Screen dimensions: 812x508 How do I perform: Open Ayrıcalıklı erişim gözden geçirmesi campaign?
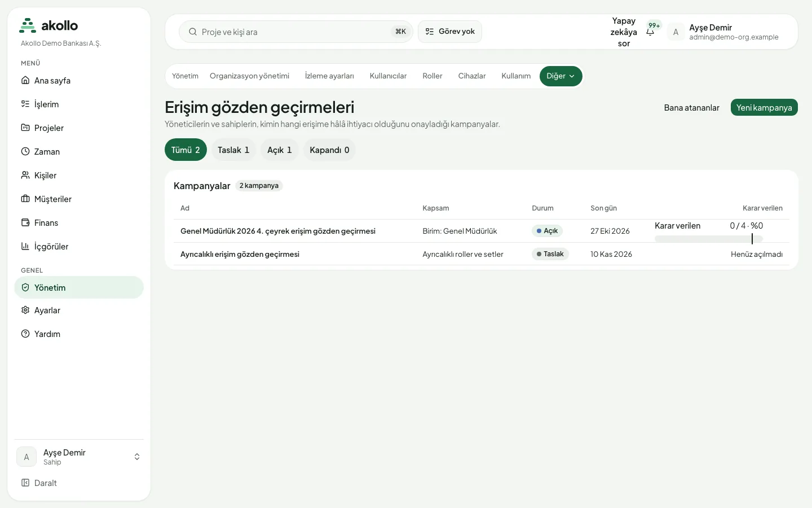pos(240,254)
